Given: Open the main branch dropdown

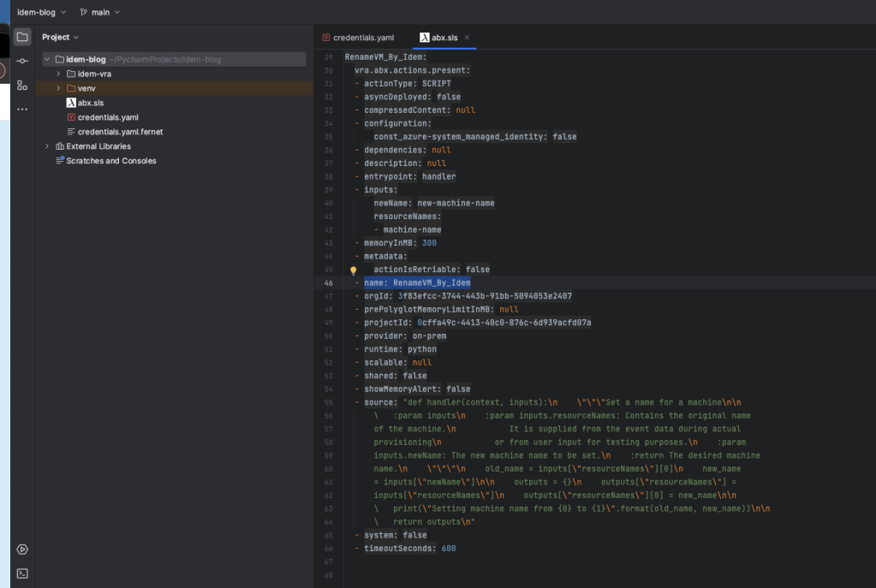Looking at the screenshot, I should [x=100, y=12].
